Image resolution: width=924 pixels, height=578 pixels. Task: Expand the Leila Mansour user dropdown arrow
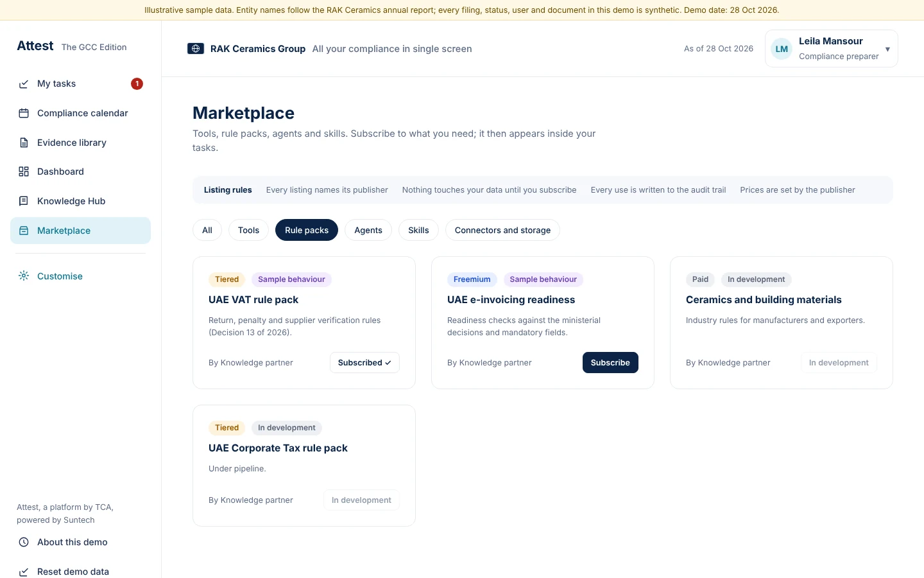click(x=887, y=49)
